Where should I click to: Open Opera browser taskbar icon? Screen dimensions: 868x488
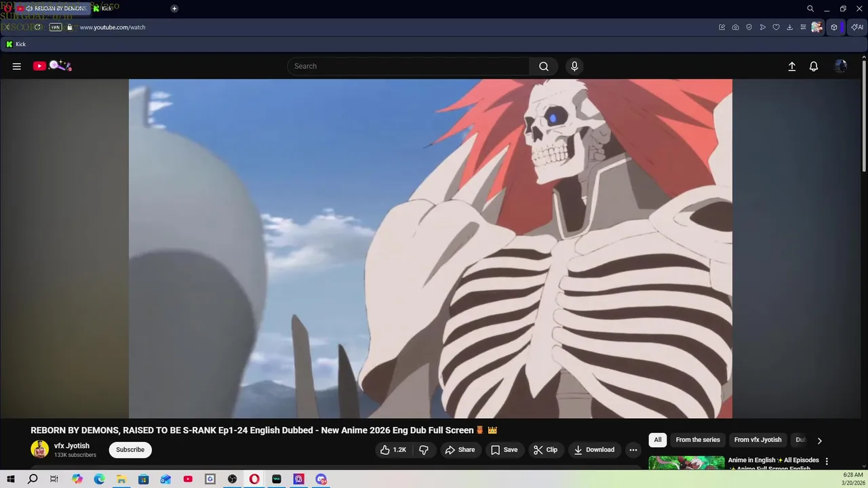click(x=254, y=479)
